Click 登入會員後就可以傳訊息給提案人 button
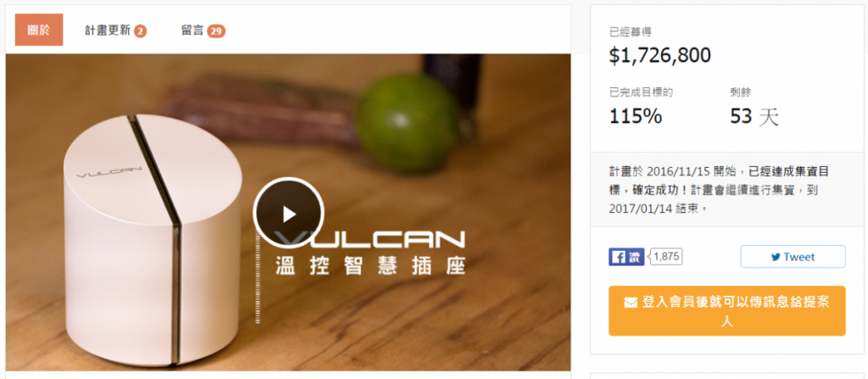Image resolution: width=868 pixels, height=379 pixels. [x=726, y=311]
